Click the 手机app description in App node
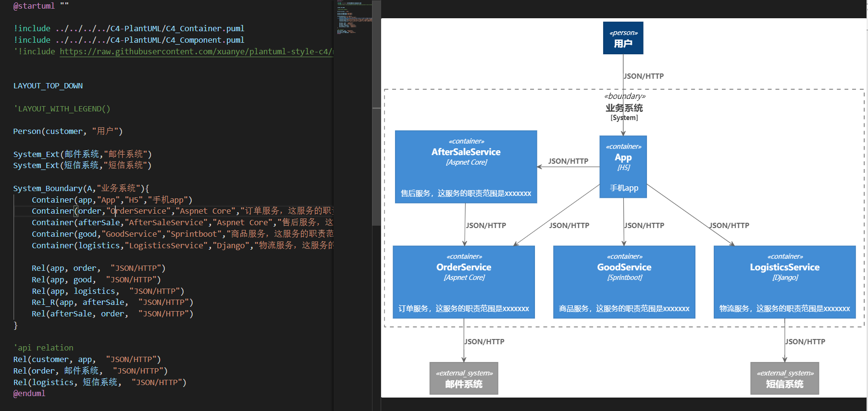The height and width of the screenshot is (411, 868). pos(624,188)
